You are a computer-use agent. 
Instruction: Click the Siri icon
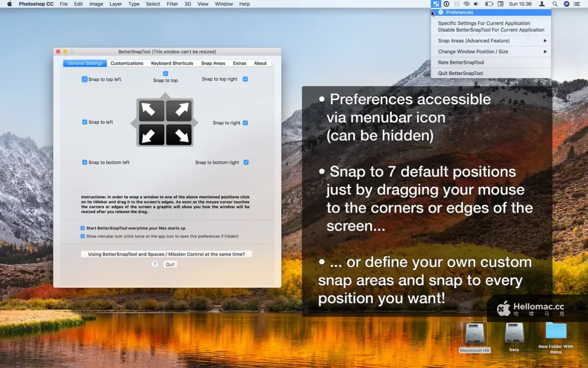(566, 4)
